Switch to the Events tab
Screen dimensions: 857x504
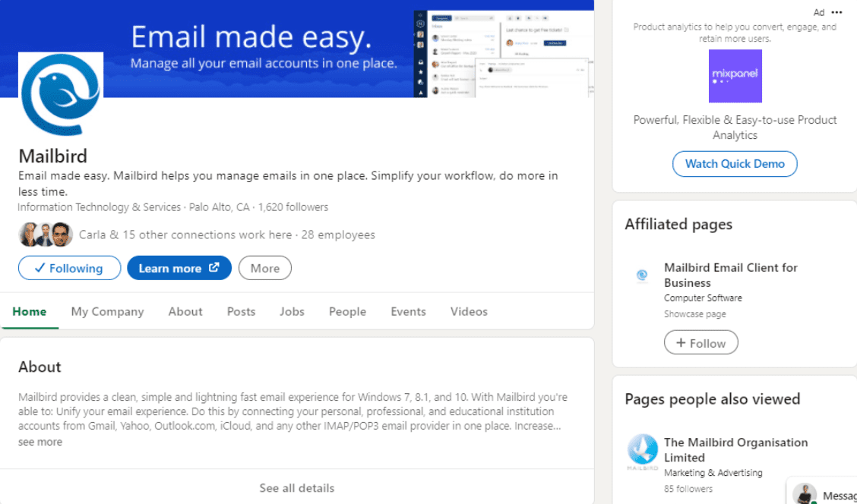(408, 311)
